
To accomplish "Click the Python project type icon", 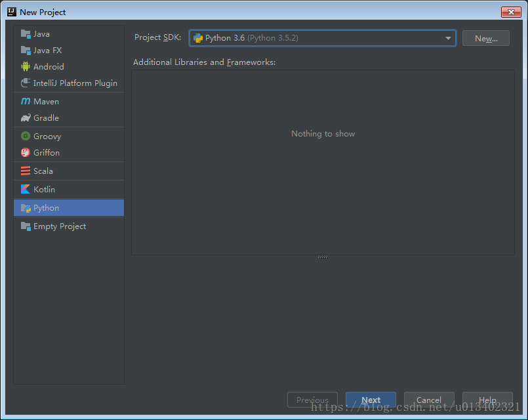I will (26, 208).
